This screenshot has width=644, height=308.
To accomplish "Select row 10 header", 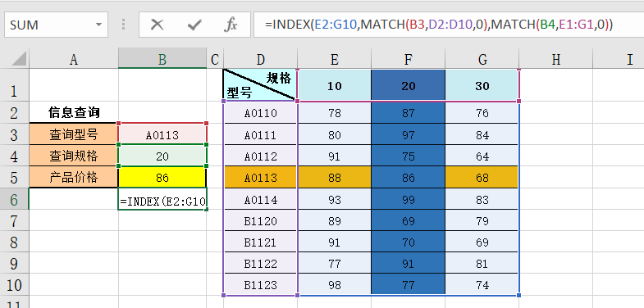I will pyautogui.click(x=15, y=284).
